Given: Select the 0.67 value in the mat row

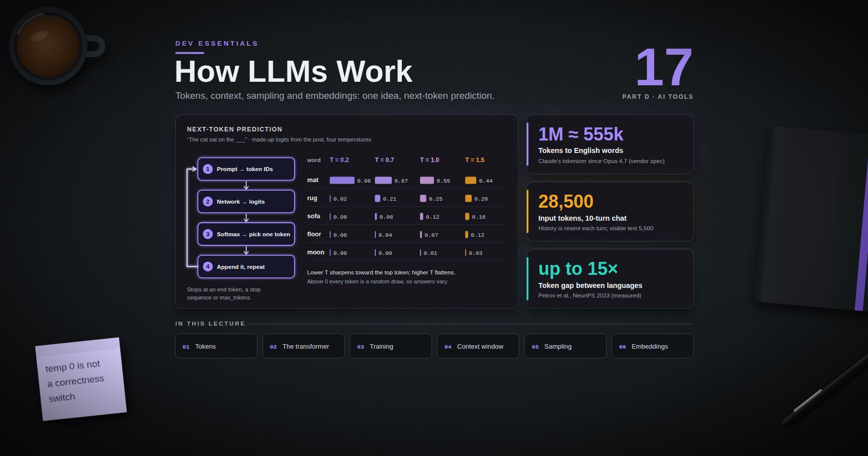Looking at the screenshot, I should coord(401,181).
